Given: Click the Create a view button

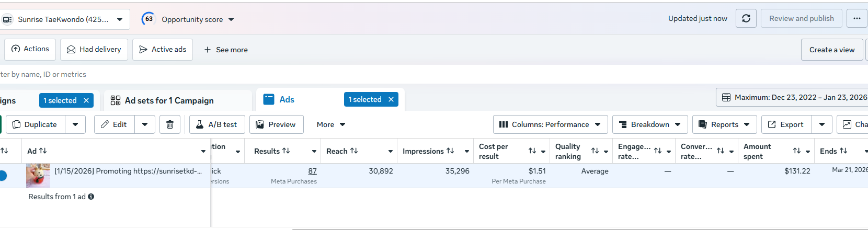Looking at the screenshot, I should pyautogui.click(x=831, y=50).
